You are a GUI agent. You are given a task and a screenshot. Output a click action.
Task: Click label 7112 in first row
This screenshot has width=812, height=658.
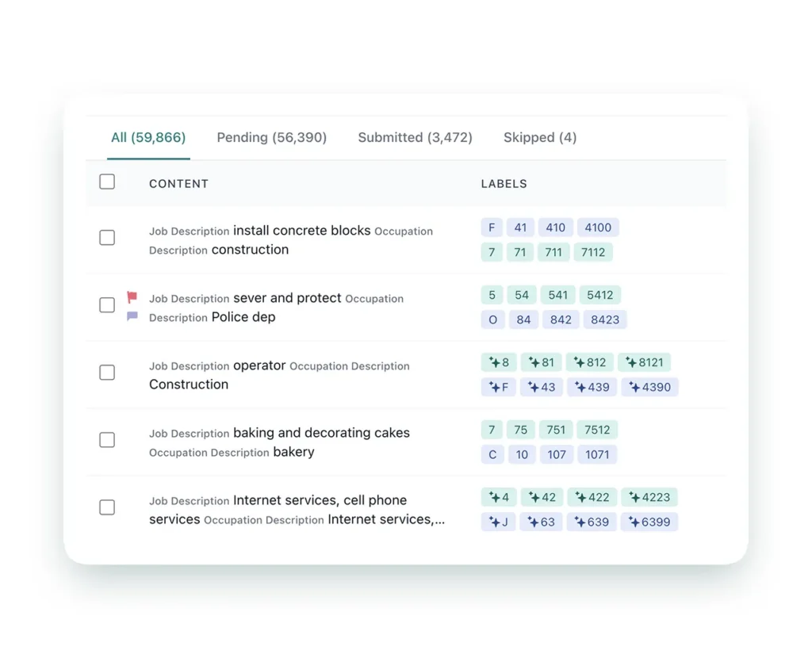592,252
